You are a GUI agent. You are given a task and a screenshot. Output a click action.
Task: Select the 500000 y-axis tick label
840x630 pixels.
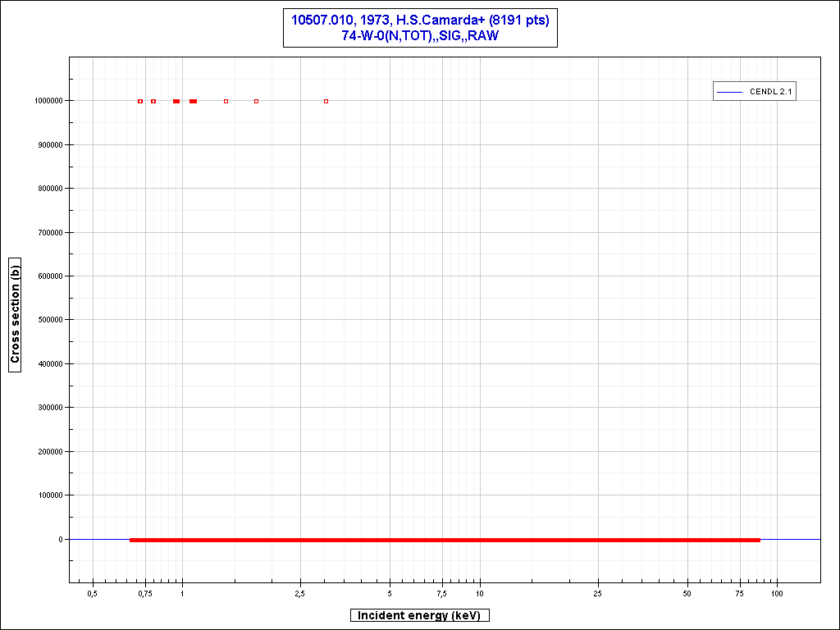pyautogui.click(x=49, y=320)
